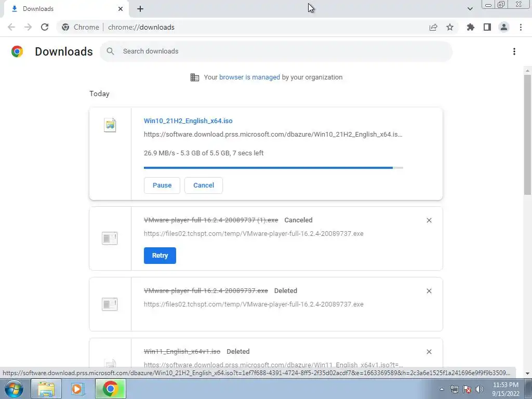Click the managed organization building icon

pos(195,77)
